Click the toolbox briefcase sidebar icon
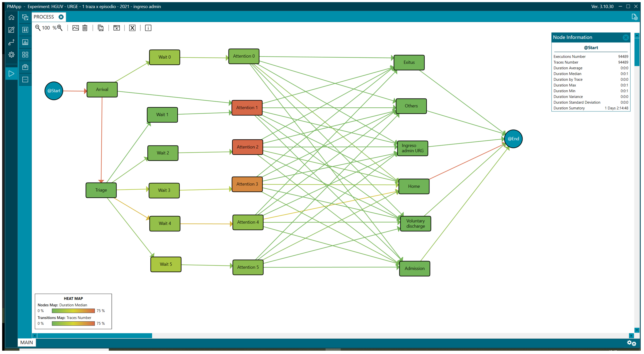 [x=25, y=67]
